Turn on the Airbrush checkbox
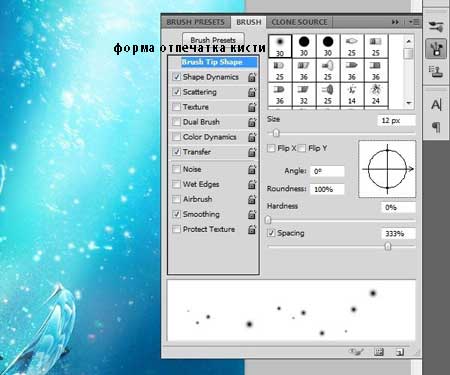The width and height of the screenshot is (450, 375). coord(177,199)
